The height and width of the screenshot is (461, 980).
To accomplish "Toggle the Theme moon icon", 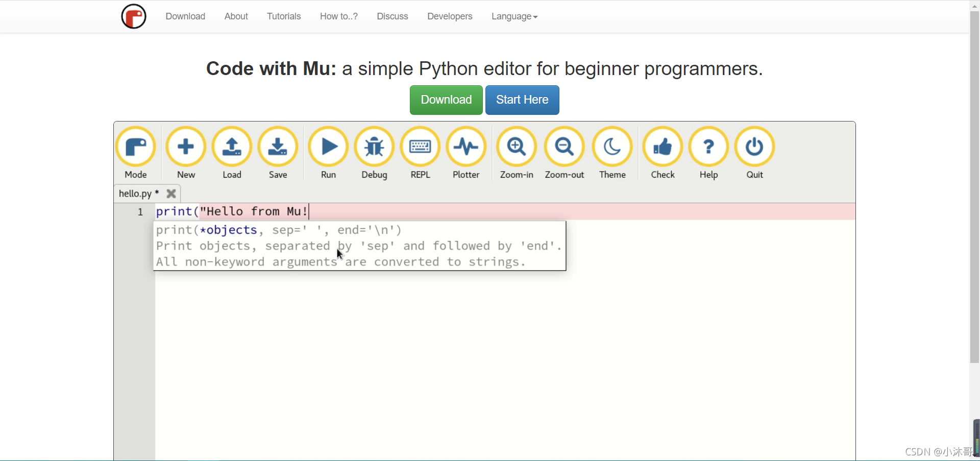I will pos(612,147).
